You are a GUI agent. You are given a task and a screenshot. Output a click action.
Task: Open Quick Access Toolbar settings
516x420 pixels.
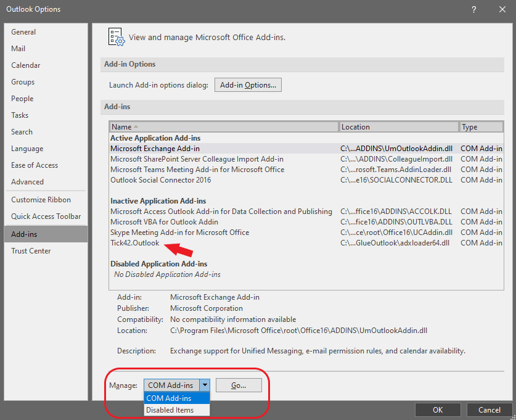(46, 216)
